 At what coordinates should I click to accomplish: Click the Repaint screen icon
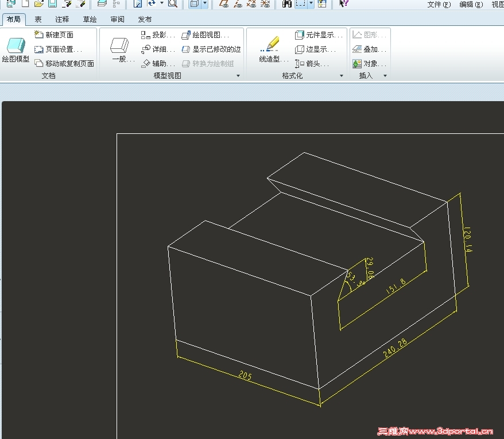(138, 3)
